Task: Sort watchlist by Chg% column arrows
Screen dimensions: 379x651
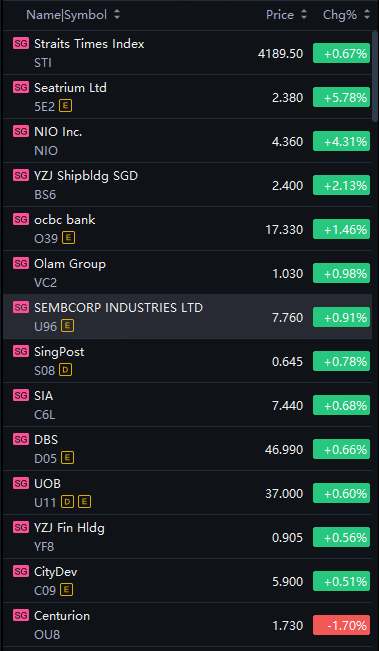Action: (367, 15)
